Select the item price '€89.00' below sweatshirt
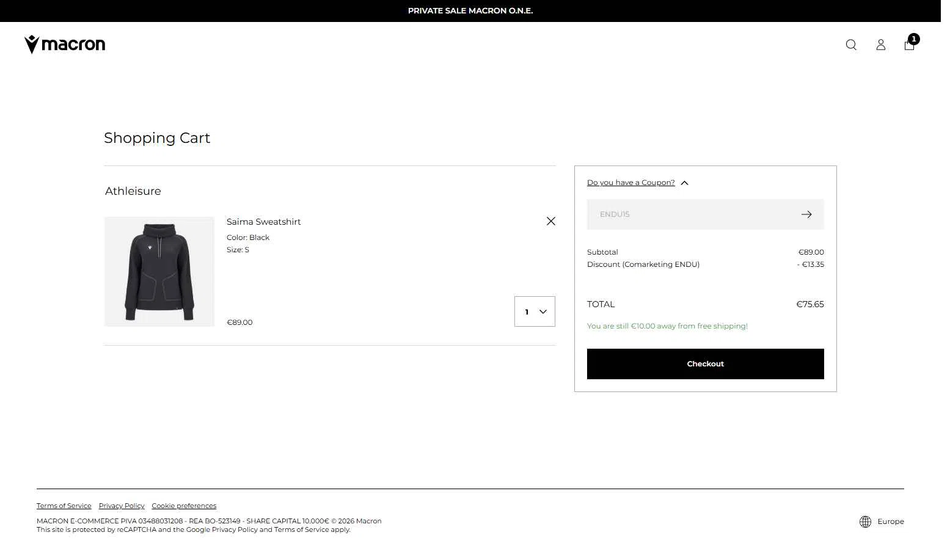Screen dimensions: 950x560 tap(239, 322)
